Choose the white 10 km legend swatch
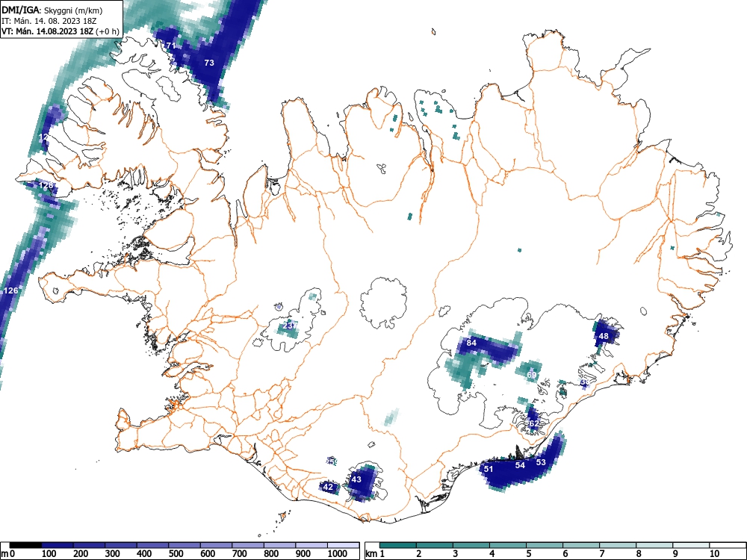The width and height of the screenshot is (747, 560). (728, 545)
